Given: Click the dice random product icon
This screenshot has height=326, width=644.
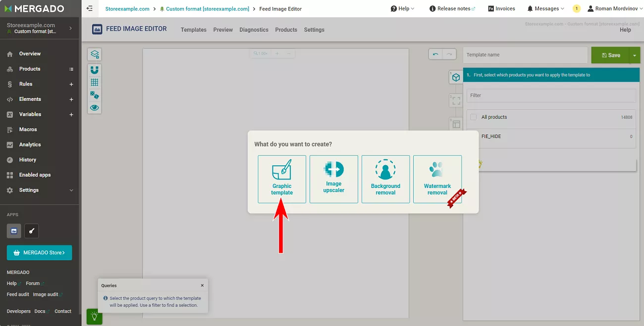Looking at the screenshot, I should tap(94, 95).
